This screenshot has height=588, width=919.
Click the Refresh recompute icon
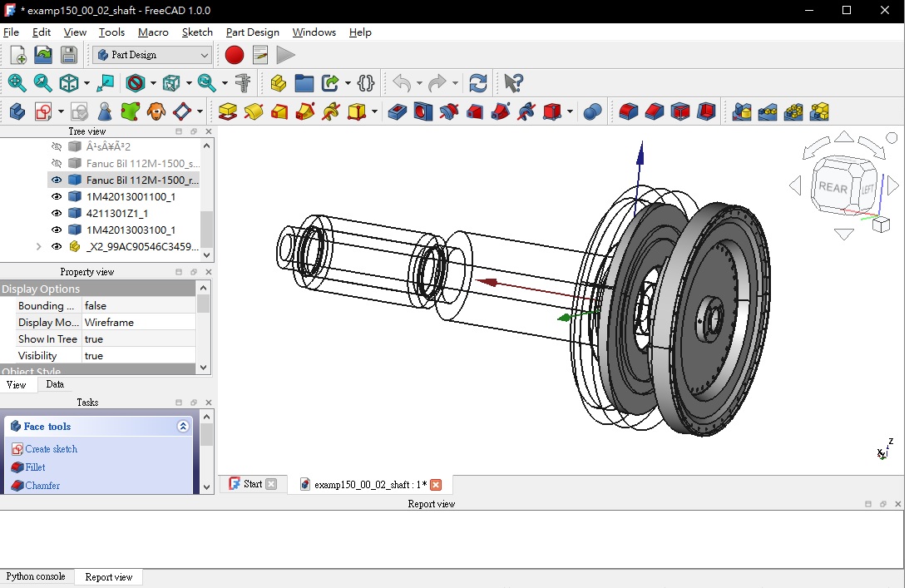point(478,83)
